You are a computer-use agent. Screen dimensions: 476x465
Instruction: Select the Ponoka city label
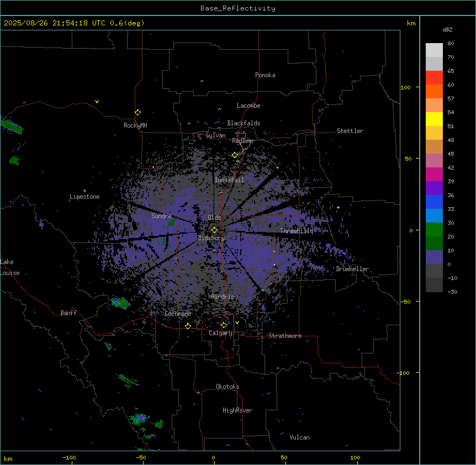265,75
